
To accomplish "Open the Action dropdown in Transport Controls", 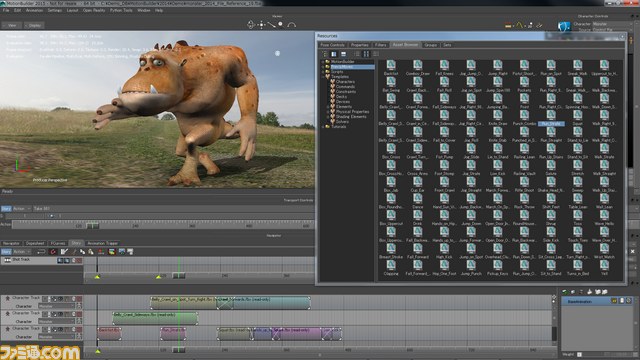I will tap(22, 209).
